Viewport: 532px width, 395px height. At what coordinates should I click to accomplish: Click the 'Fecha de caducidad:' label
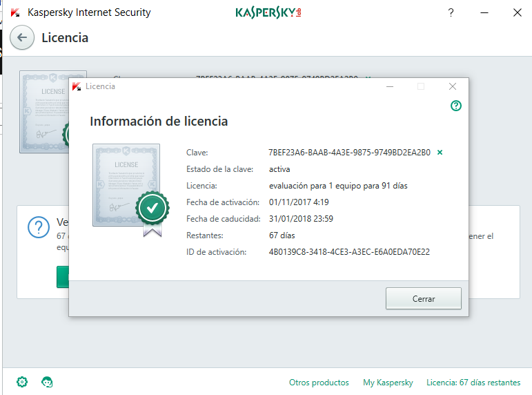(x=224, y=219)
